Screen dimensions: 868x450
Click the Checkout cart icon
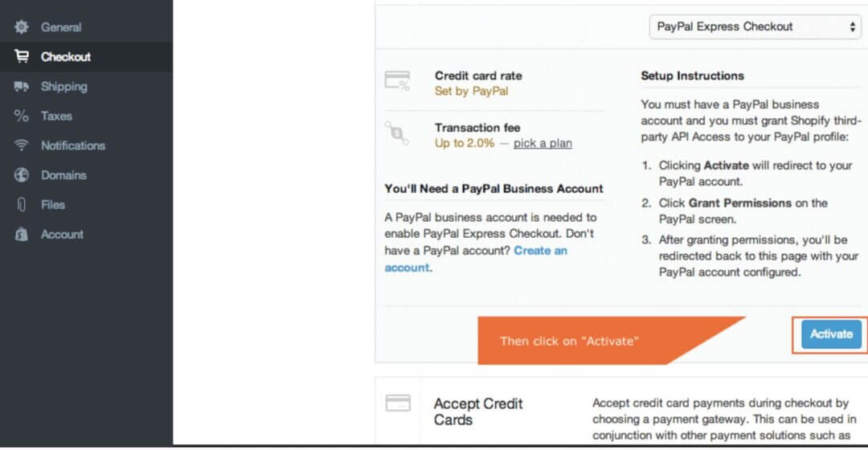coord(22,57)
